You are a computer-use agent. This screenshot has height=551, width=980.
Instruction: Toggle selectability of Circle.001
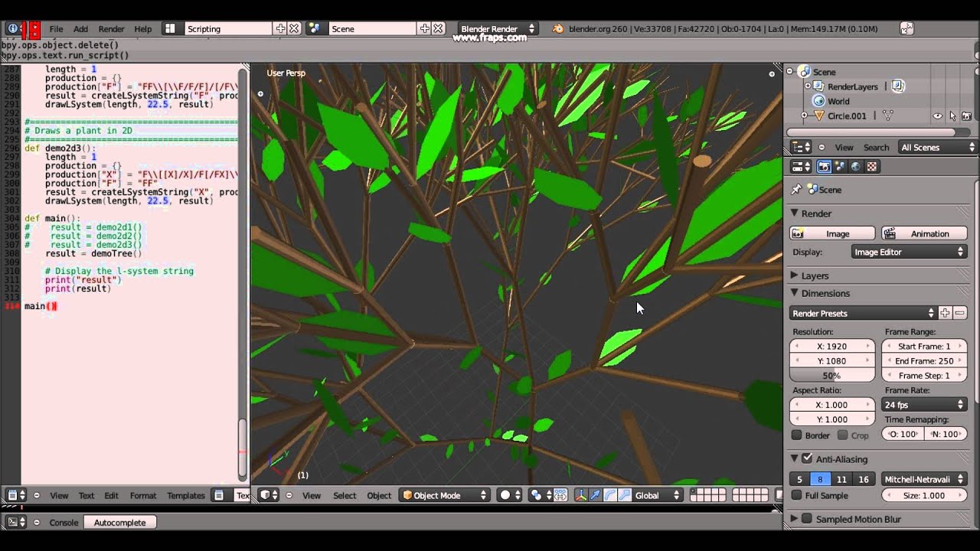click(x=952, y=116)
